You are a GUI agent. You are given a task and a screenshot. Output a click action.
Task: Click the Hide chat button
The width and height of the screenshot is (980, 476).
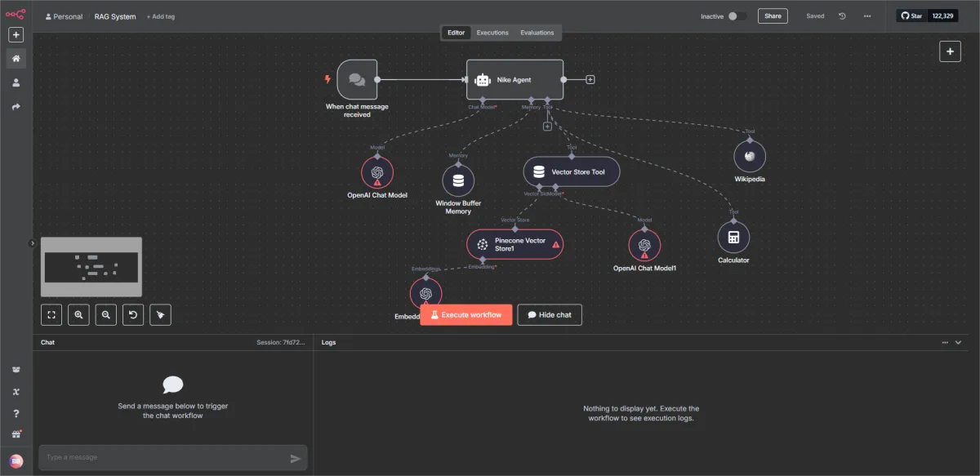pos(550,315)
